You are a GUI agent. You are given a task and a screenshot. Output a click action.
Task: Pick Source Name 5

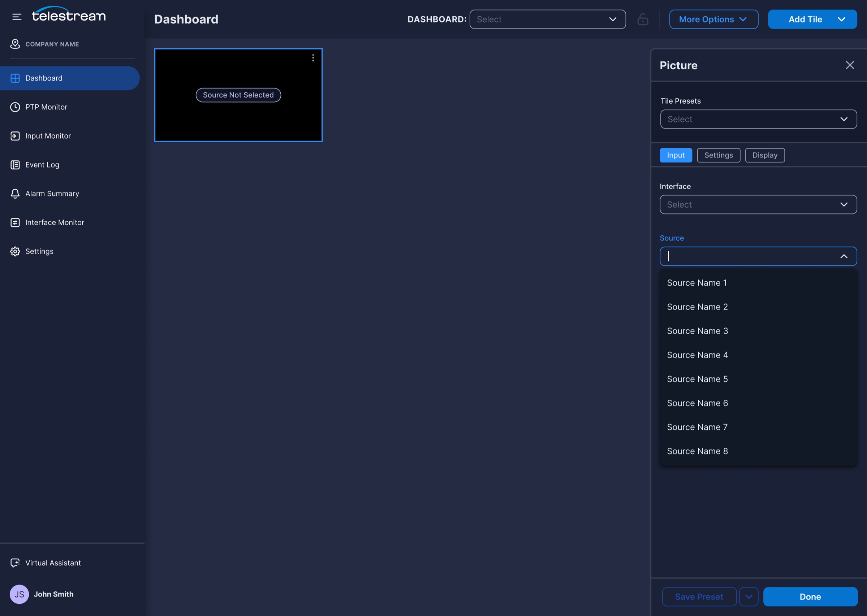coord(758,379)
